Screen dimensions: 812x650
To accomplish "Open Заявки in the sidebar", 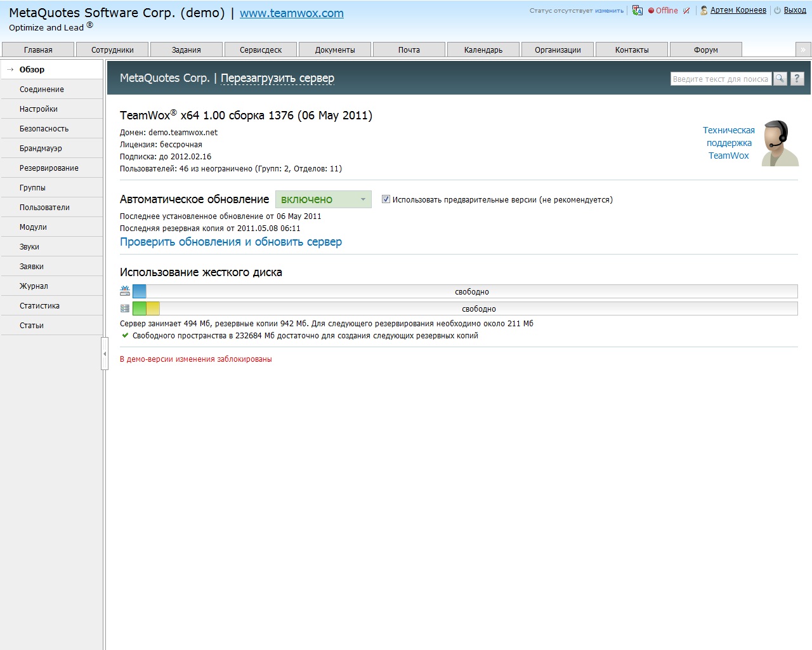I will (51, 267).
